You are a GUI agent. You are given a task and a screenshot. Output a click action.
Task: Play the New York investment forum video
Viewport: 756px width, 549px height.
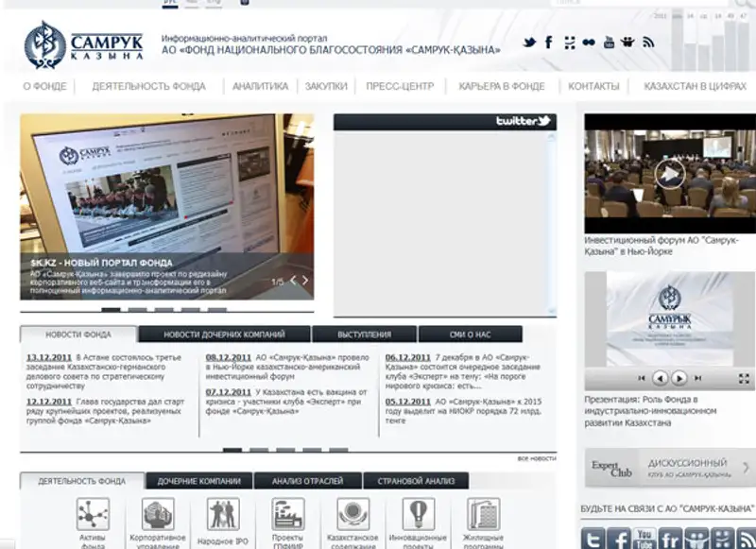coord(669,173)
